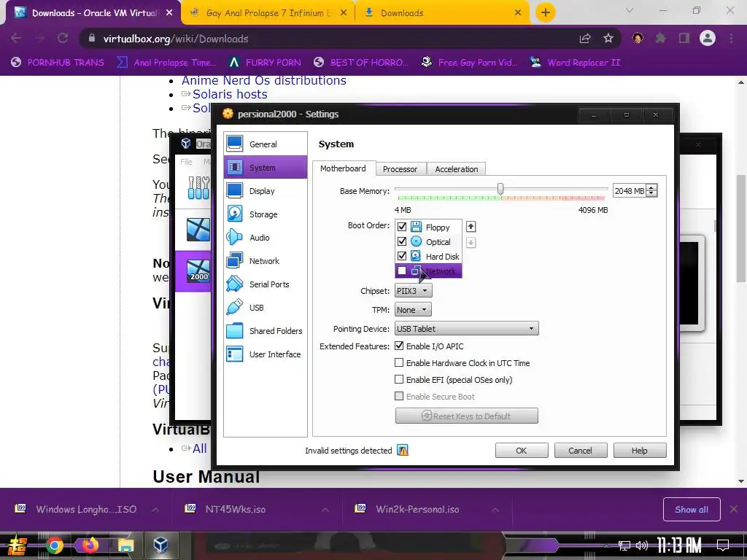Open the TPM dropdown

click(x=413, y=309)
